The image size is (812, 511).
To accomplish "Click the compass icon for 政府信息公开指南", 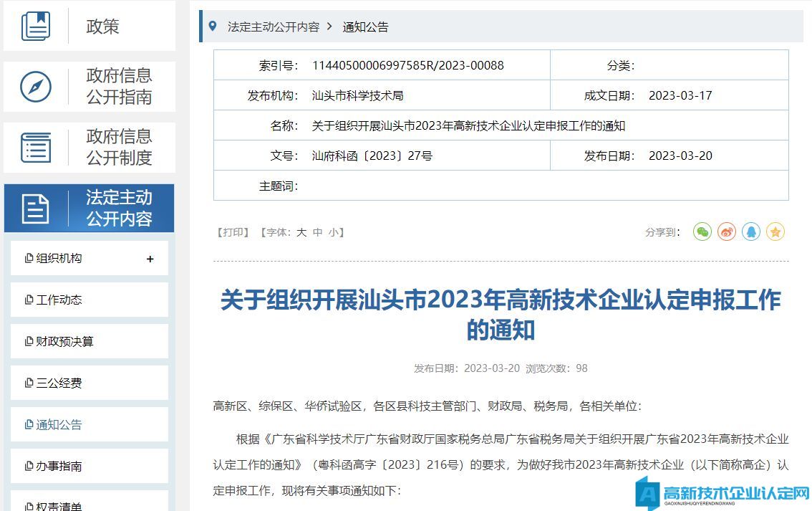I will 36,87.
